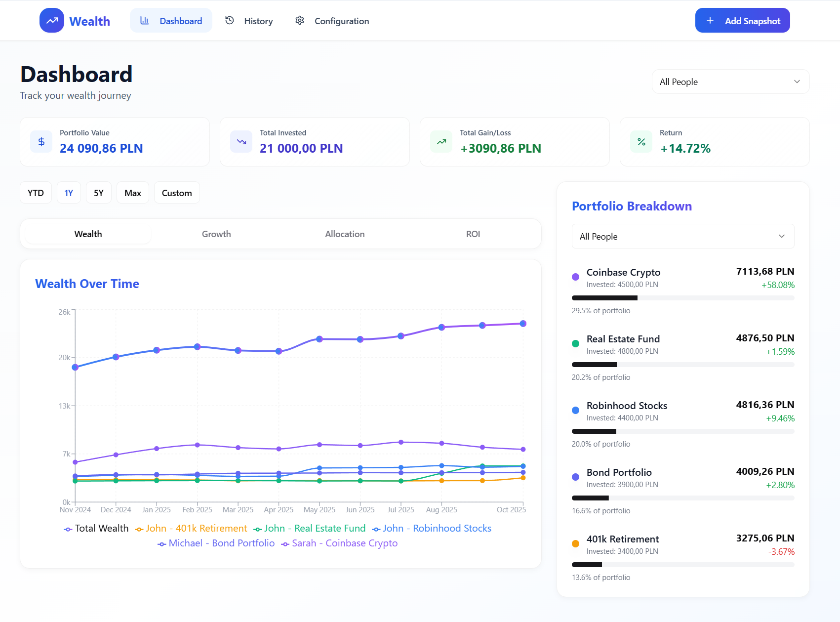Click the Robinhood Stocks row title
840x622 pixels.
627,406
